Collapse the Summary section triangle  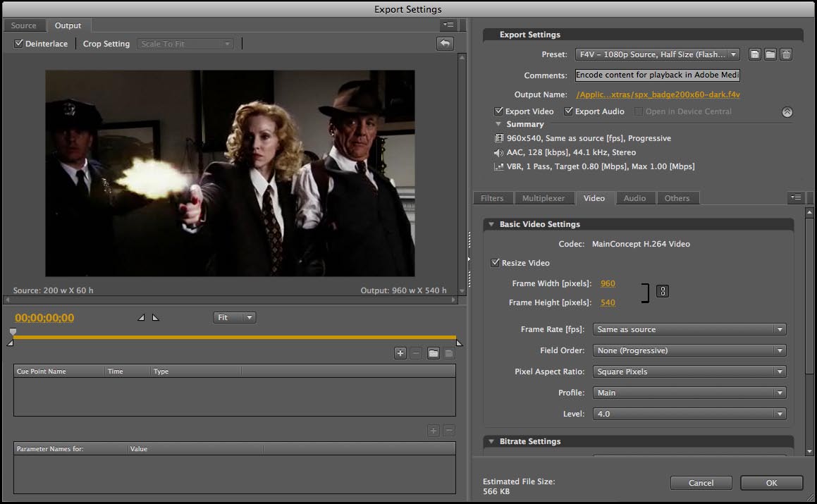click(x=498, y=124)
